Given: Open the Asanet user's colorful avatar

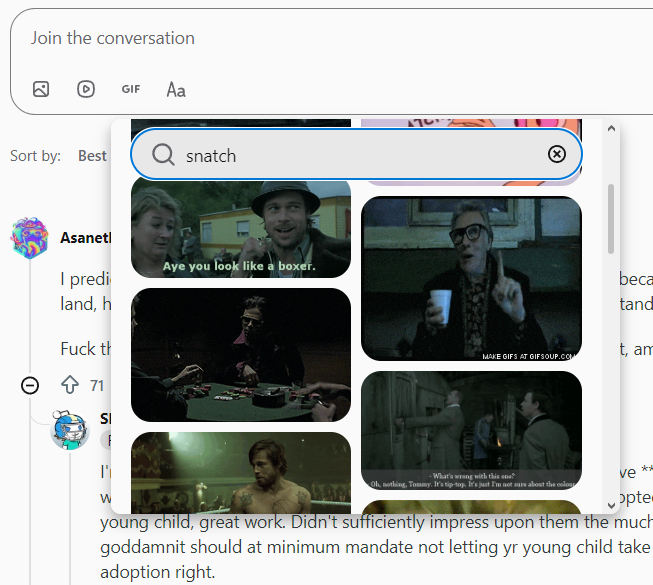Looking at the screenshot, I should pos(29,238).
